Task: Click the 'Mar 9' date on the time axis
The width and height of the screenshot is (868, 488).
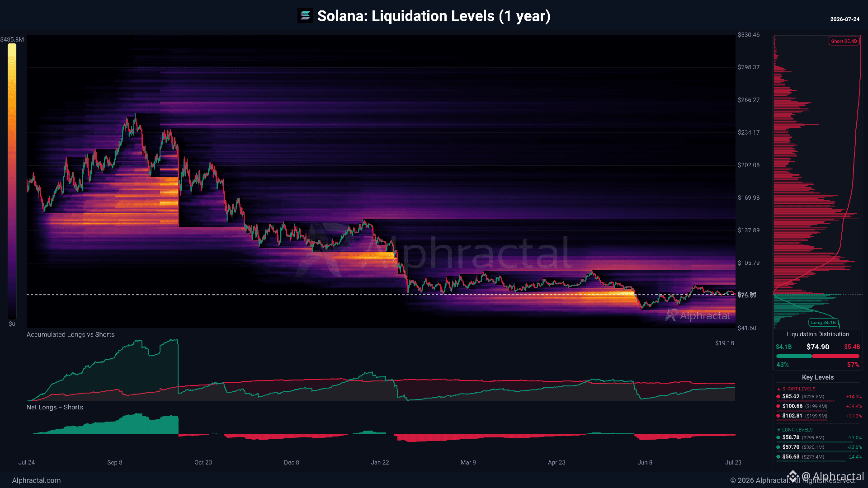Action: (x=468, y=463)
